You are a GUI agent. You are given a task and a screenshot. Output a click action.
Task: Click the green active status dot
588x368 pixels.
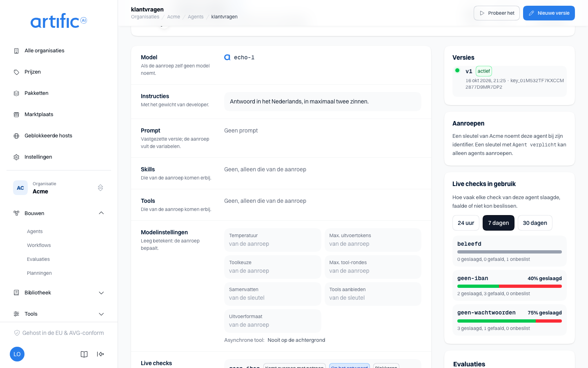point(457,70)
